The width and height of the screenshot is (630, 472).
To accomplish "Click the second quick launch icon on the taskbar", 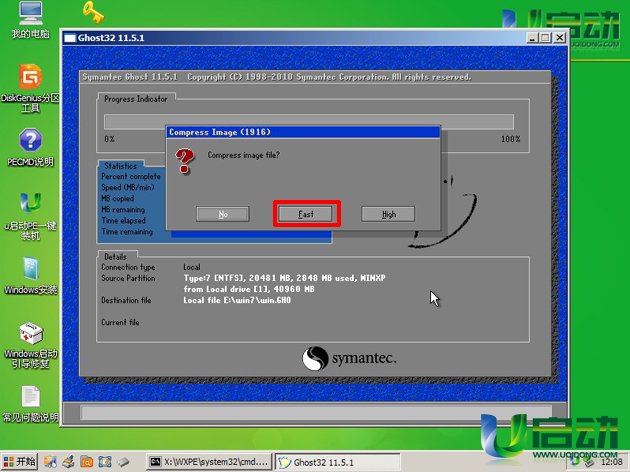I will point(68,462).
